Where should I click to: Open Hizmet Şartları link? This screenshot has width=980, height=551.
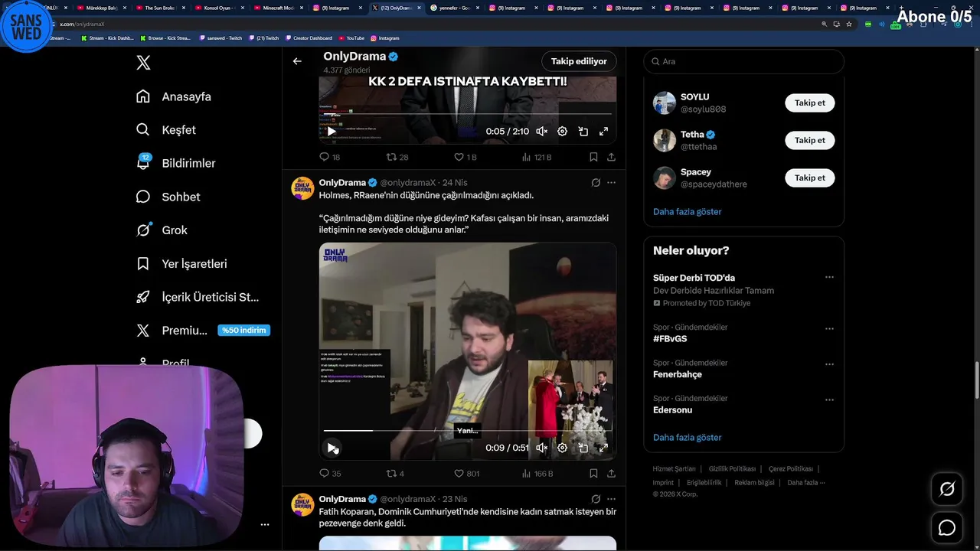[674, 469]
